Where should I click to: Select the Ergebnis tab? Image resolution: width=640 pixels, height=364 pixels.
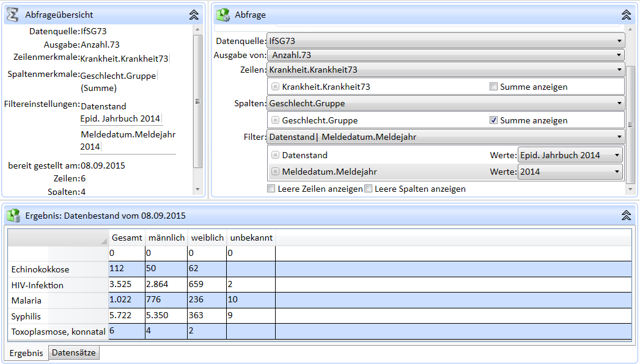[26, 353]
